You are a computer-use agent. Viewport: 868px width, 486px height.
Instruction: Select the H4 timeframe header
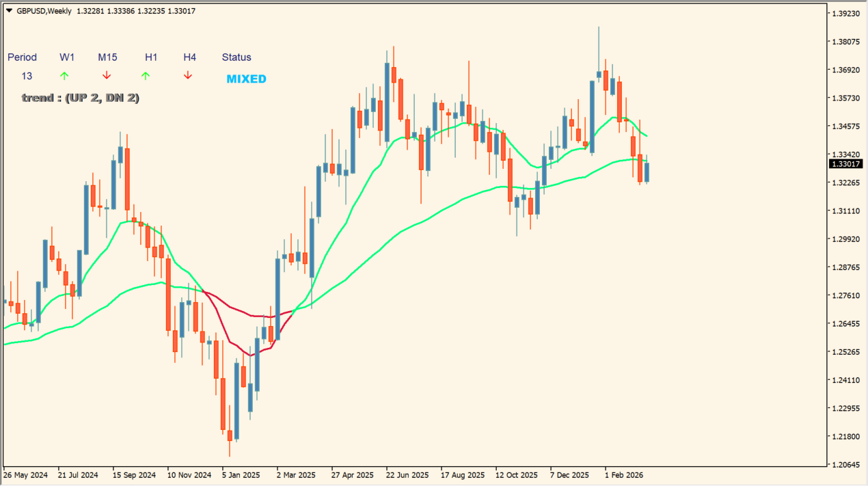tap(189, 57)
